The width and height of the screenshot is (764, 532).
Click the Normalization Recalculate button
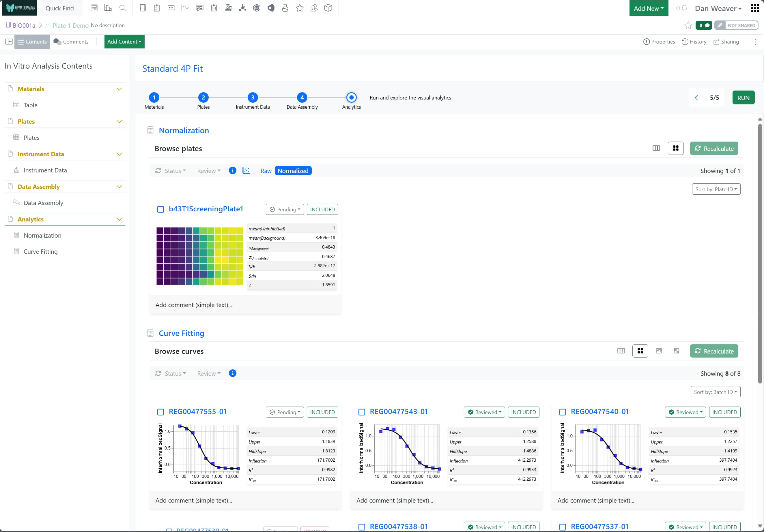[714, 148]
